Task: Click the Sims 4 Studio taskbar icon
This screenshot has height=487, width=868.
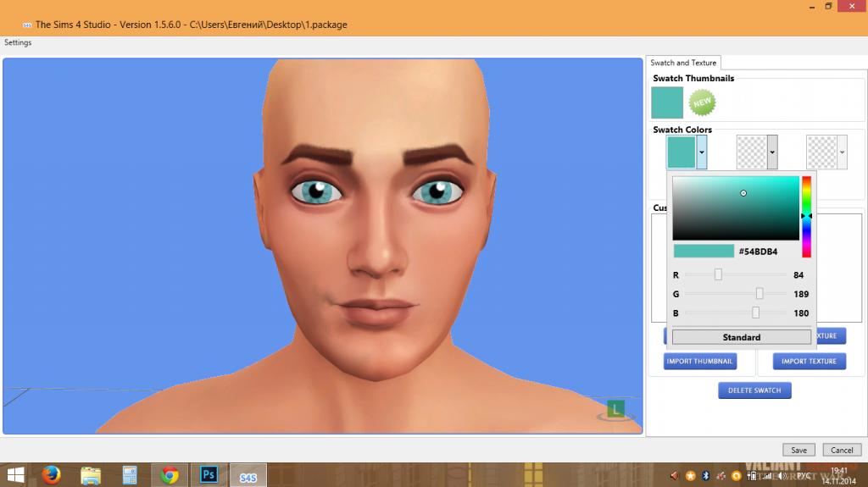Action: (248, 475)
